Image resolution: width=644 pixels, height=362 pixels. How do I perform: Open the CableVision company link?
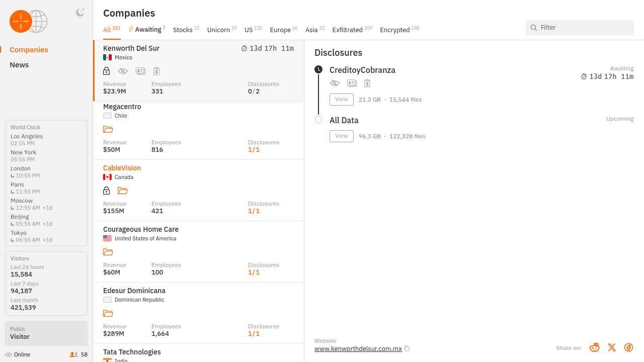coord(122,168)
